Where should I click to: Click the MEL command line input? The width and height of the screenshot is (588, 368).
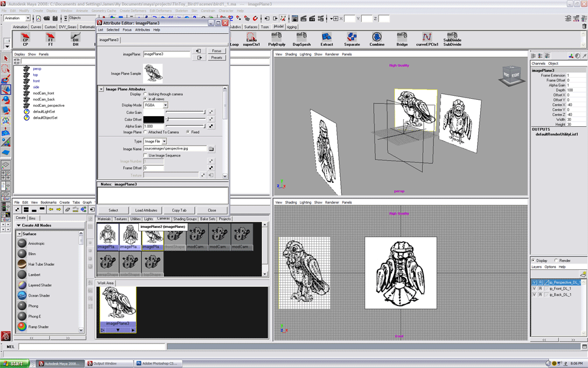pos(92,346)
